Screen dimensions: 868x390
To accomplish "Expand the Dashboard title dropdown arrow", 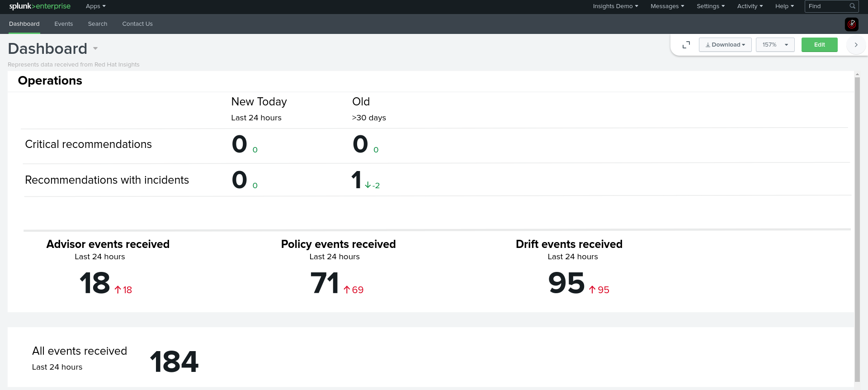I will point(95,48).
